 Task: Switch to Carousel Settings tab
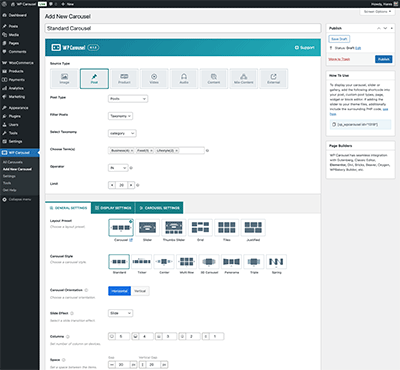pos(159,208)
